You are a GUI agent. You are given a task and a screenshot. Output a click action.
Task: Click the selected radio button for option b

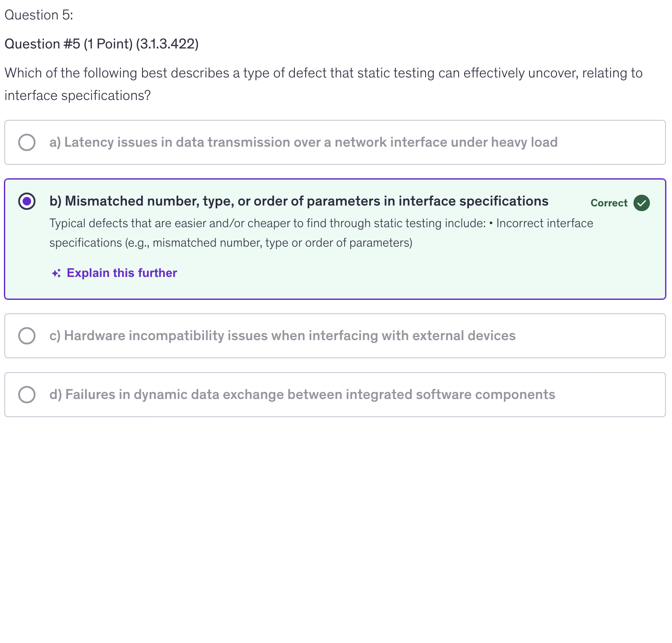point(27,201)
